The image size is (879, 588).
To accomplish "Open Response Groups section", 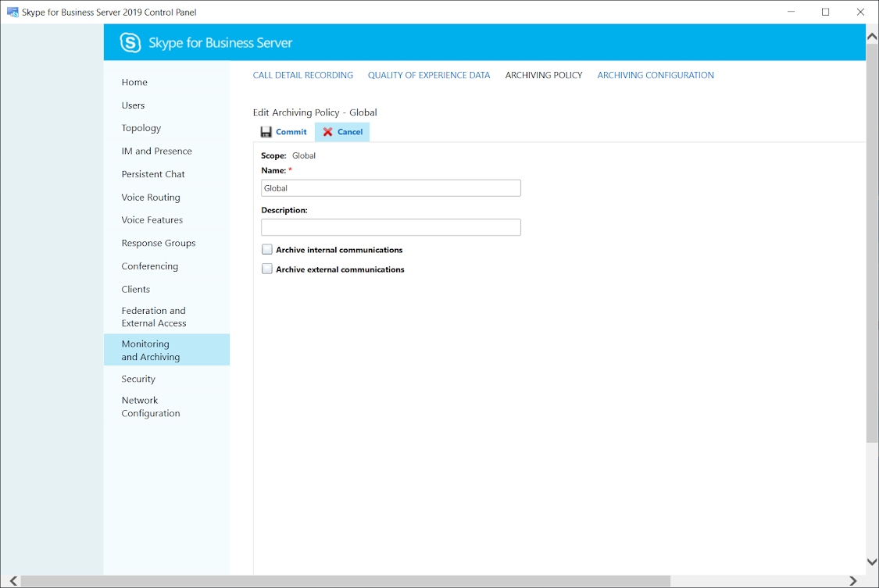I will tap(159, 243).
